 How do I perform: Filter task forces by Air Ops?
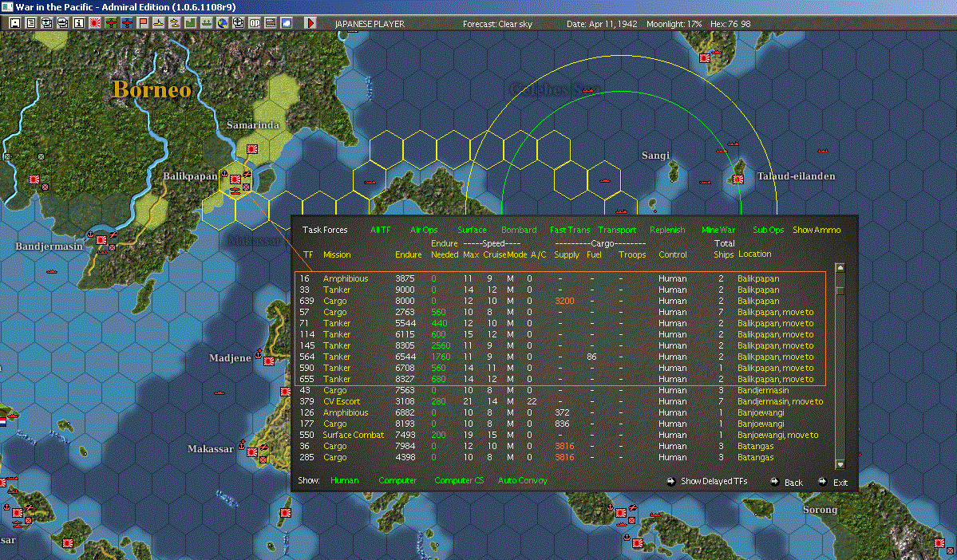tap(424, 230)
